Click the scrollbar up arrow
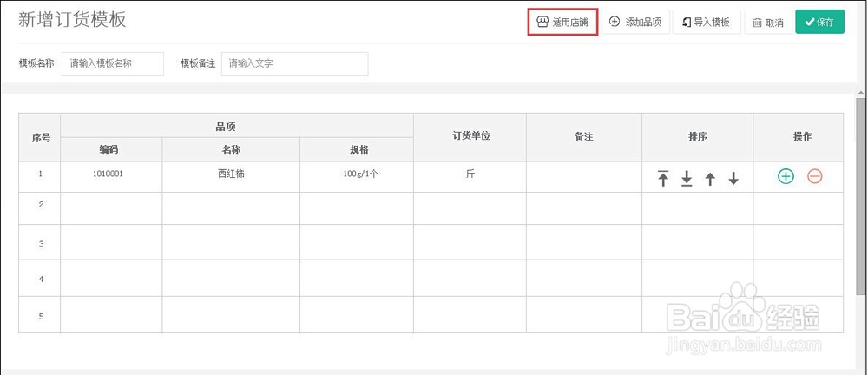This screenshot has height=375, width=868. pyautogui.click(x=862, y=91)
